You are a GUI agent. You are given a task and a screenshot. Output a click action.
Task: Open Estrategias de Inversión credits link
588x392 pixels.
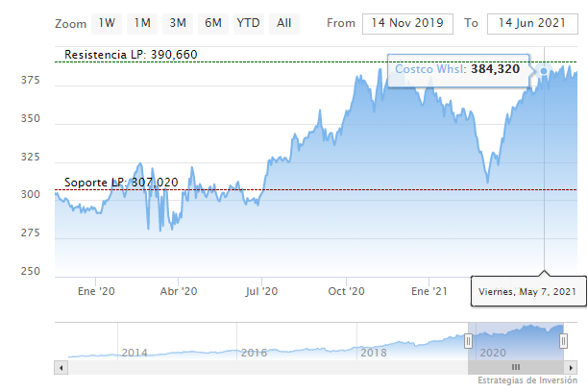527,381
